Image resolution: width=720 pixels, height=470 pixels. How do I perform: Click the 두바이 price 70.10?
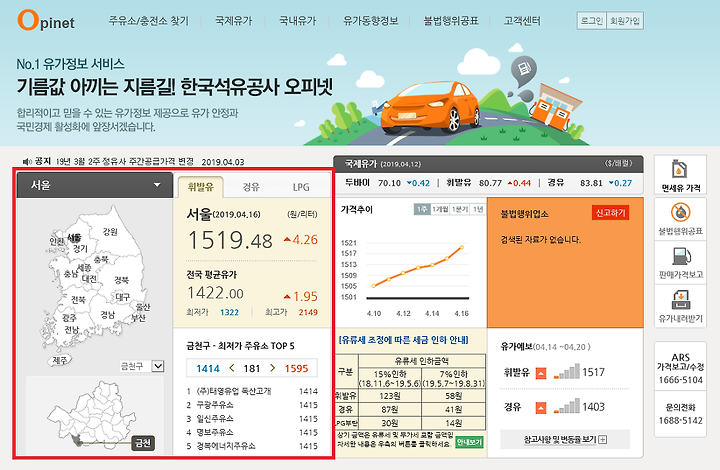[389, 183]
